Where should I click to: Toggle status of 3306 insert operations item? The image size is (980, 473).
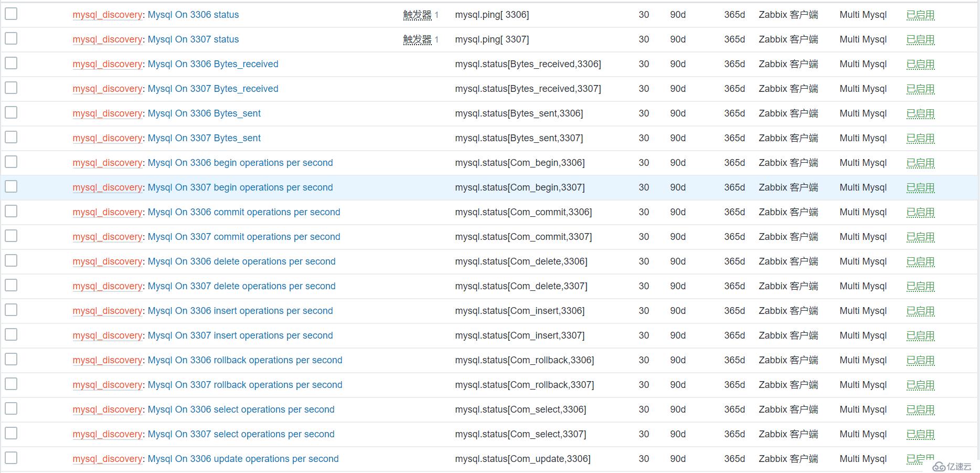(x=921, y=311)
